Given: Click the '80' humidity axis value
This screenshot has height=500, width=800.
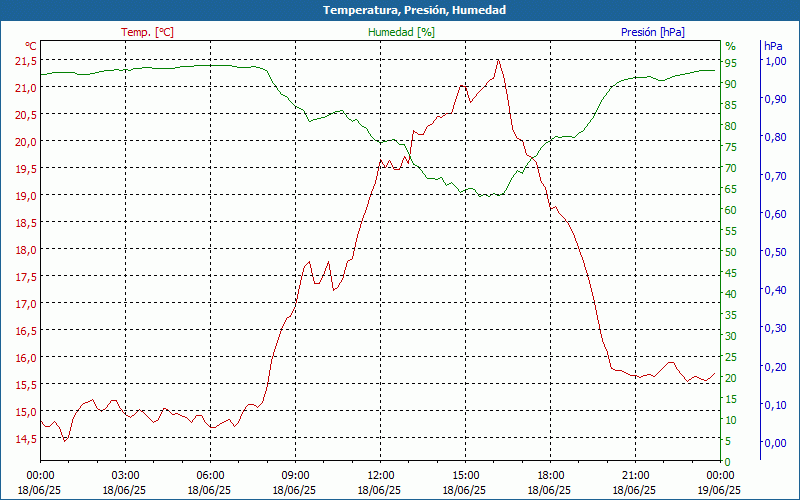Looking at the screenshot, I should click(731, 126).
